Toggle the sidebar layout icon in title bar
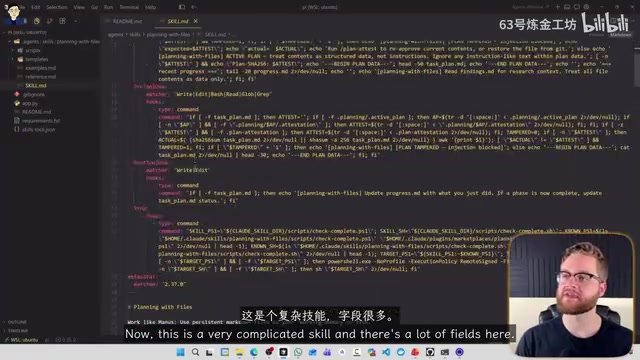This screenshot has height=360, width=640. click(182, 7)
